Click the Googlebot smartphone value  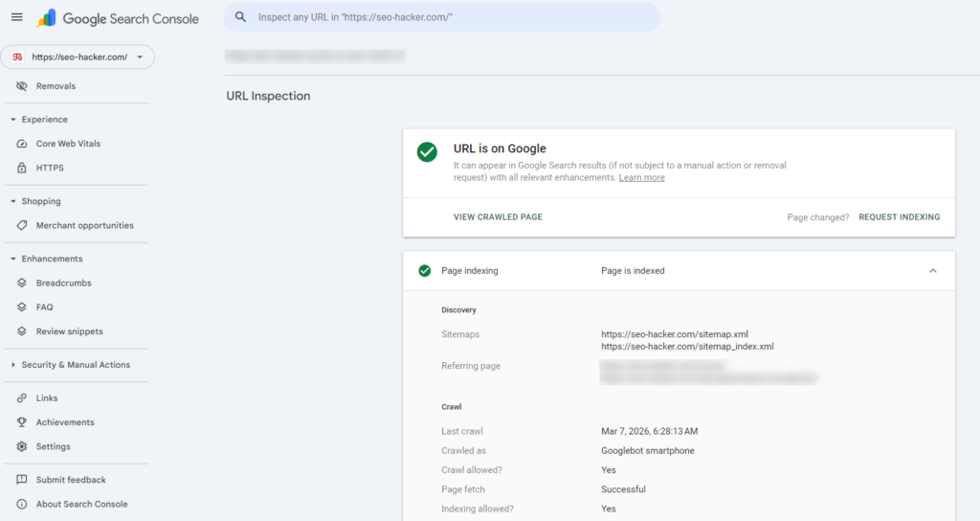[x=648, y=451]
